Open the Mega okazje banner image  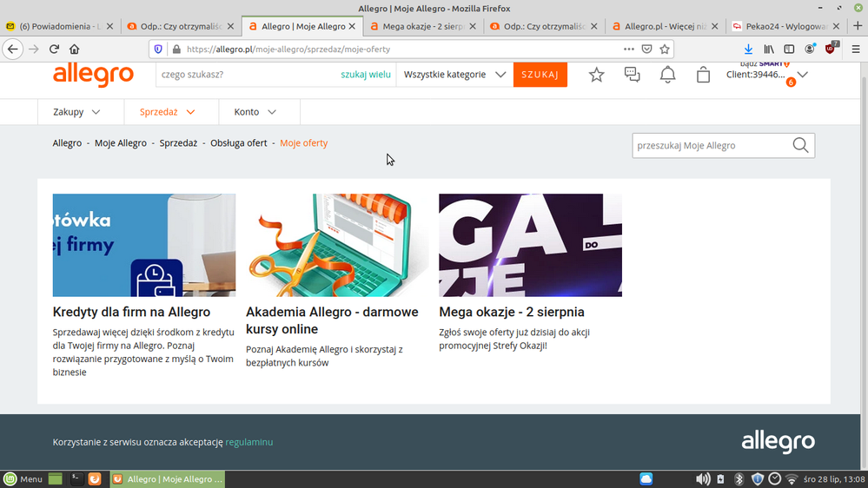coord(530,245)
